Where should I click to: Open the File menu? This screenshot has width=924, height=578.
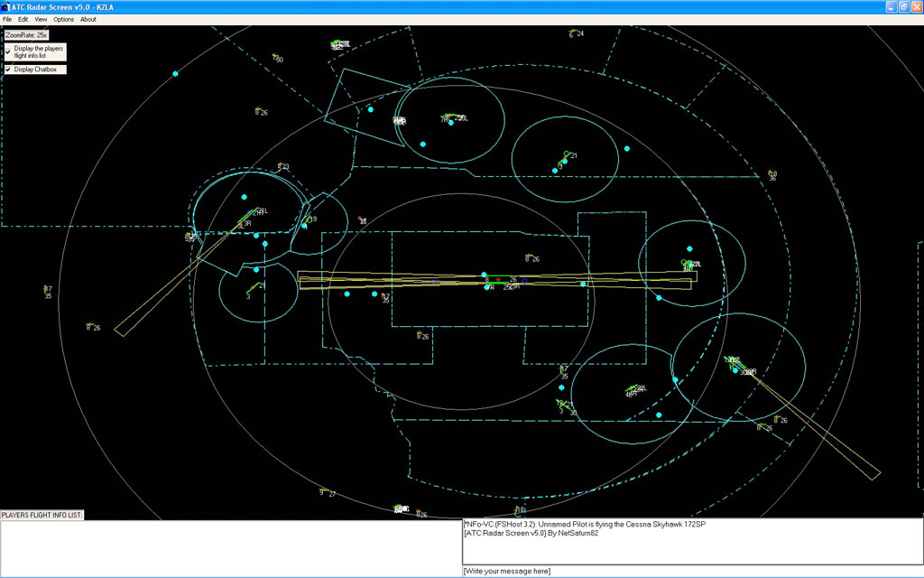pos(7,19)
